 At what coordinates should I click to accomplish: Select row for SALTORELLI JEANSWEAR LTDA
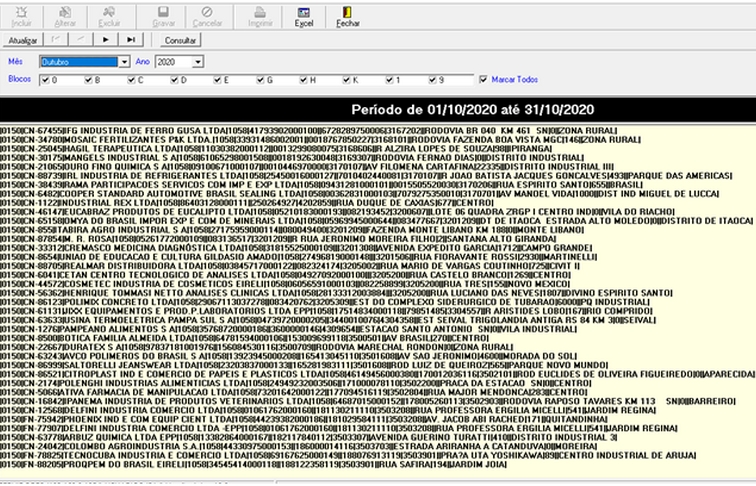coord(304,365)
